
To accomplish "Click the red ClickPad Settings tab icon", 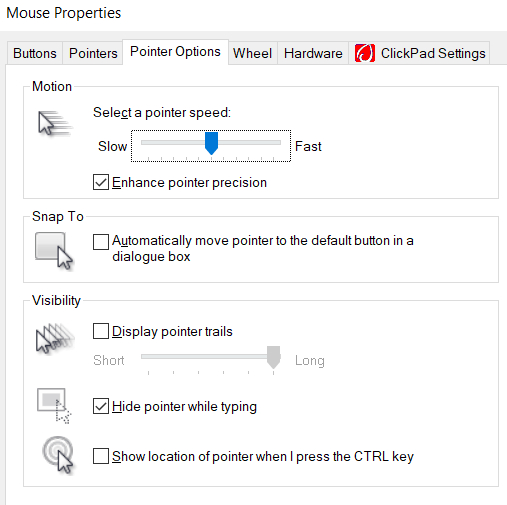I will 365,53.
